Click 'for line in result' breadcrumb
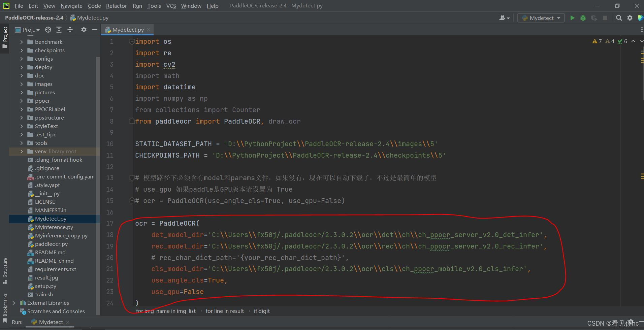Viewport: 644px width, 330px height. coord(225,311)
